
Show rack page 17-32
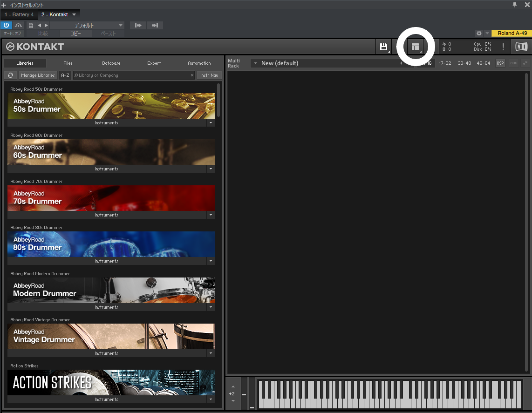coord(445,63)
